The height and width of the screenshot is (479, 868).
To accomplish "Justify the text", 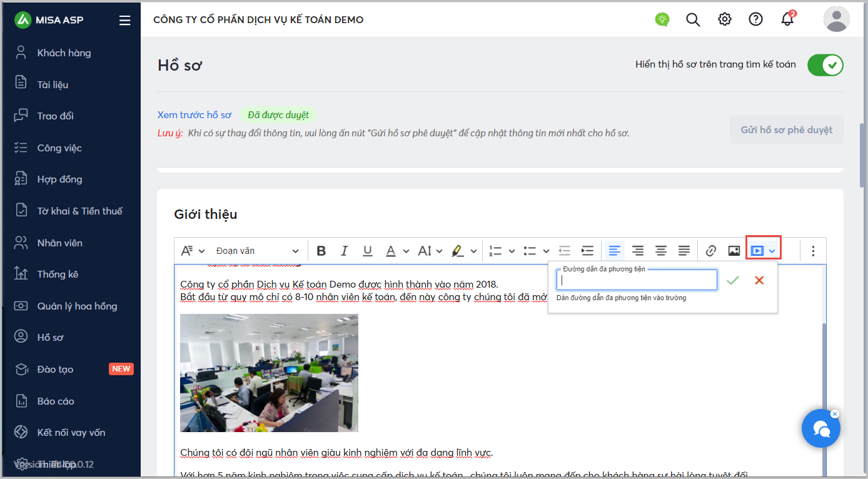I will [x=684, y=251].
